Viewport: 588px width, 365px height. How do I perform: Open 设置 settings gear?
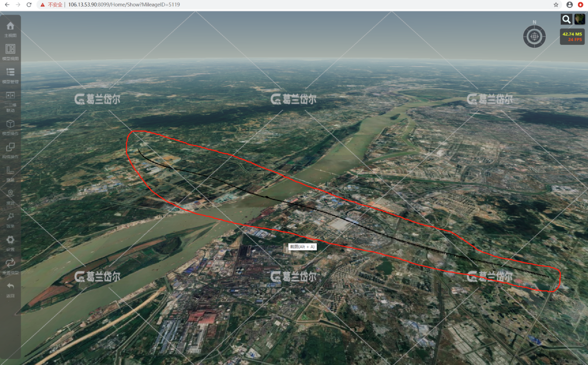[10, 240]
